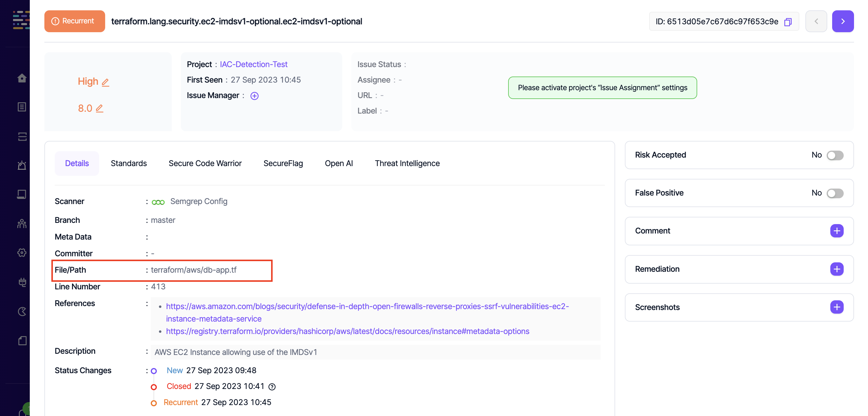Toggle the False Positive switch
The width and height of the screenshot is (868, 416).
[835, 193]
